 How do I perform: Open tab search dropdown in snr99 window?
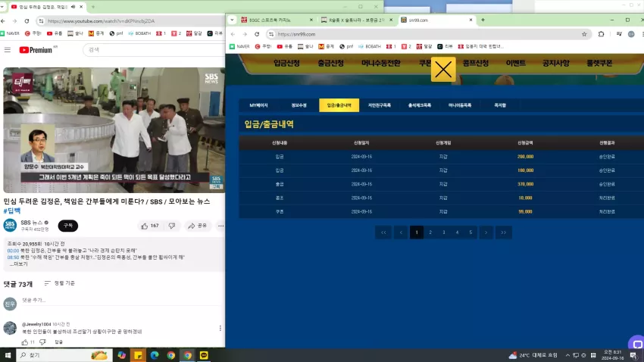coord(232,20)
